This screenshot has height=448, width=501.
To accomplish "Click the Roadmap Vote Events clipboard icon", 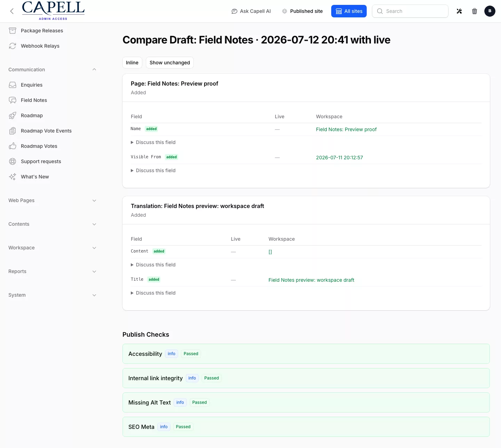I will (13, 131).
